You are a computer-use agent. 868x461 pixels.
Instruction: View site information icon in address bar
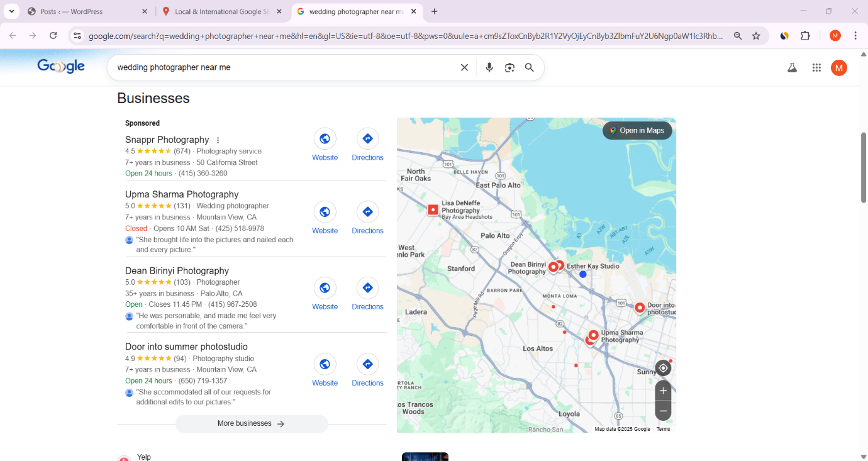(x=77, y=36)
